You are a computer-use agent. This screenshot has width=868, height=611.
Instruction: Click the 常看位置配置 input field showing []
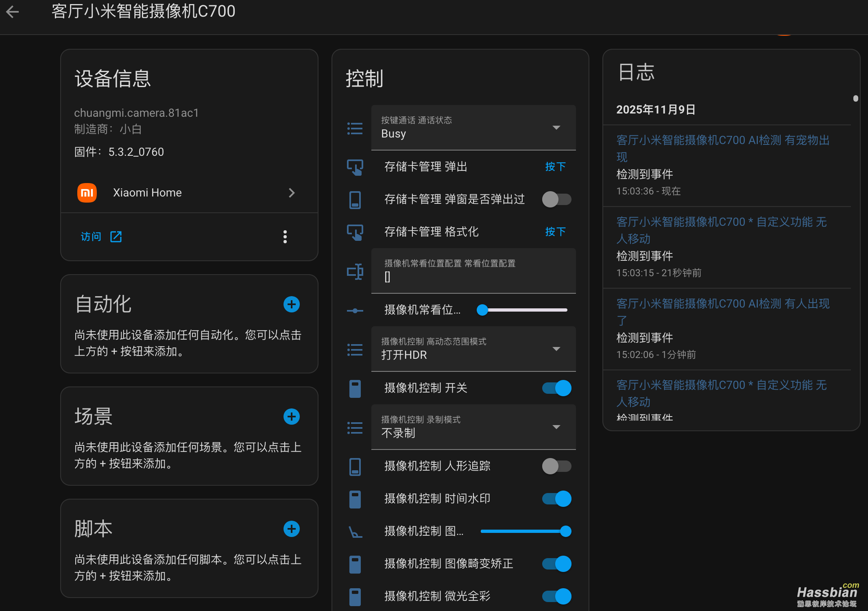tap(472, 277)
